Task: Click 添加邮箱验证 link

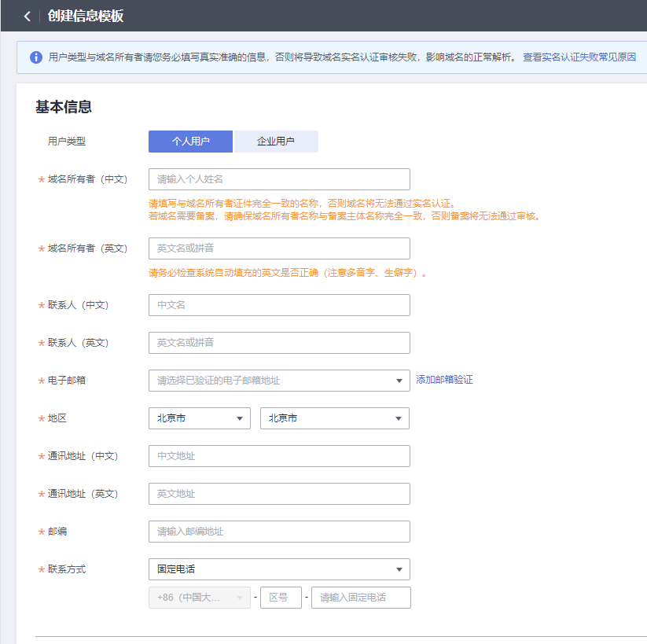Action: [444, 380]
